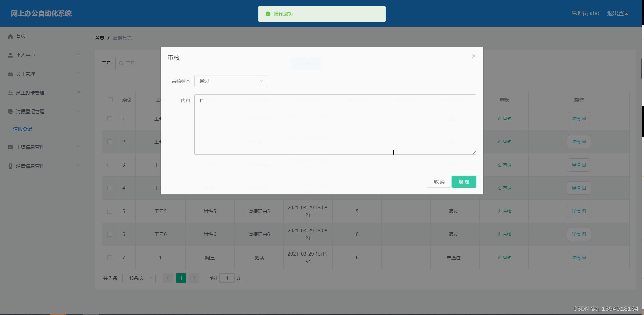Go to next page arrow in pagination
Image resolution: width=644 pixels, height=315 pixels.
(x=194, y=278)
